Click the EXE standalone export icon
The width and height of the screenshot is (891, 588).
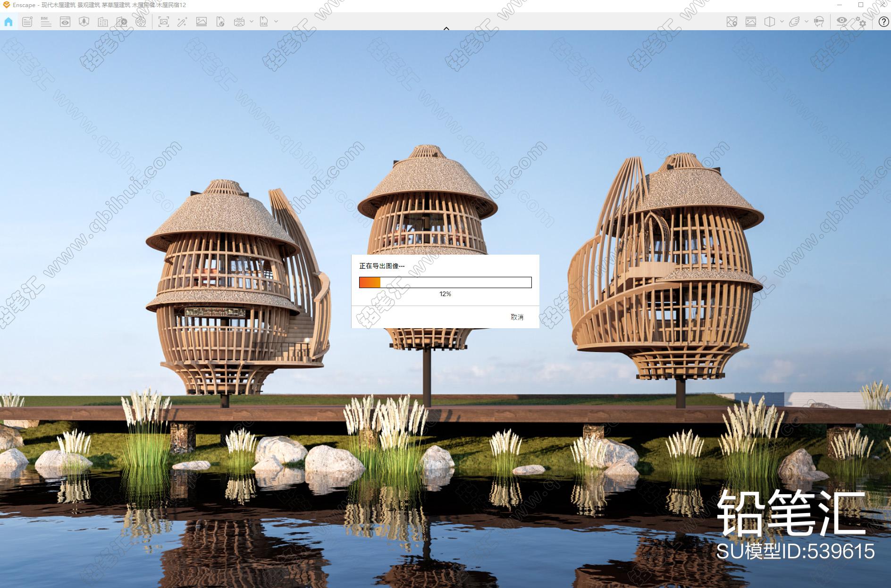pos(264,22)
